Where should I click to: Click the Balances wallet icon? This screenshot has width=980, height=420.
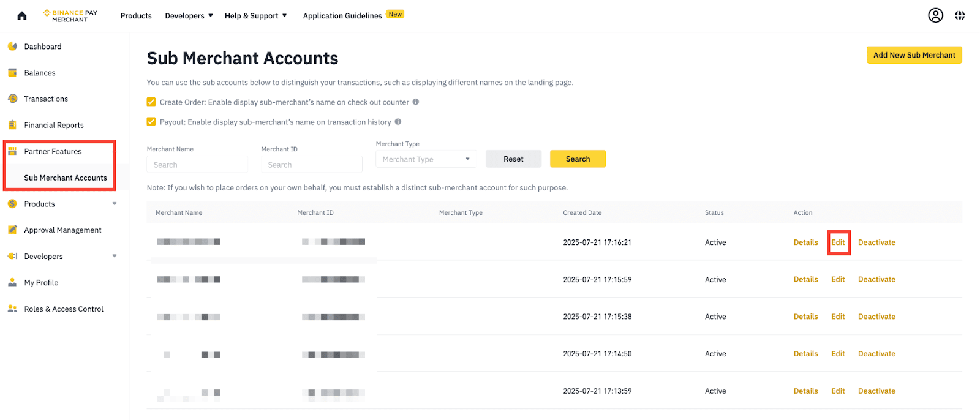(x=12, y=73)
